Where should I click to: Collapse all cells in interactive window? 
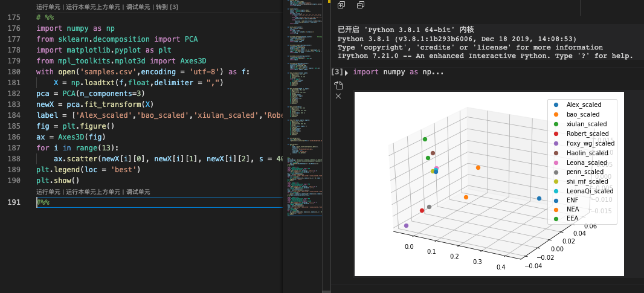click(x=361, y=5)
